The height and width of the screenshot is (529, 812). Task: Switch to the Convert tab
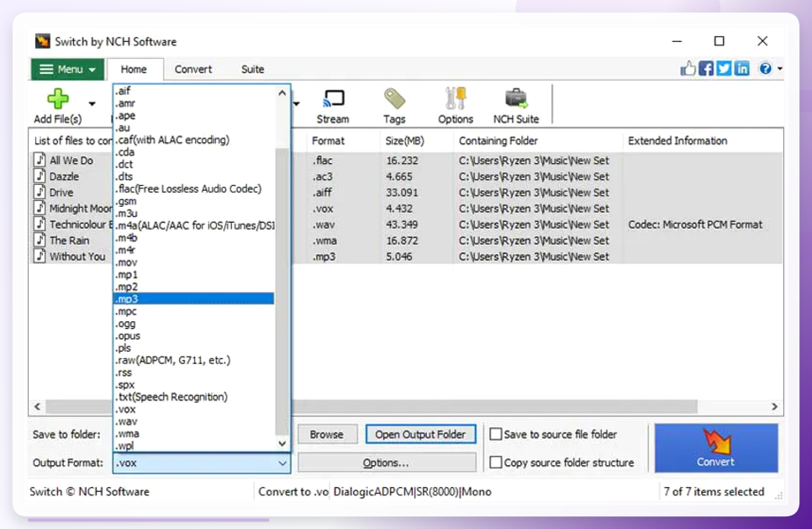point(193,70)
